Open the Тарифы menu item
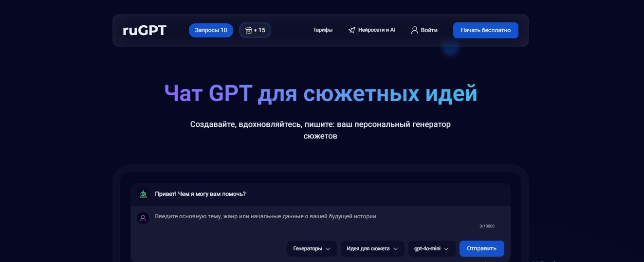The width and height of the screenshot is (644, 262). (x=323, y=30)
